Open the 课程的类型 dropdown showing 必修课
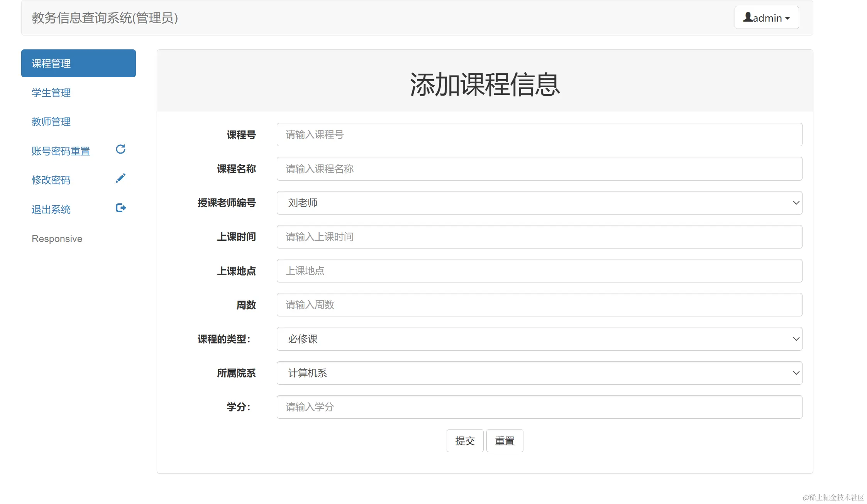867x504 pixels. coord(539,339)
